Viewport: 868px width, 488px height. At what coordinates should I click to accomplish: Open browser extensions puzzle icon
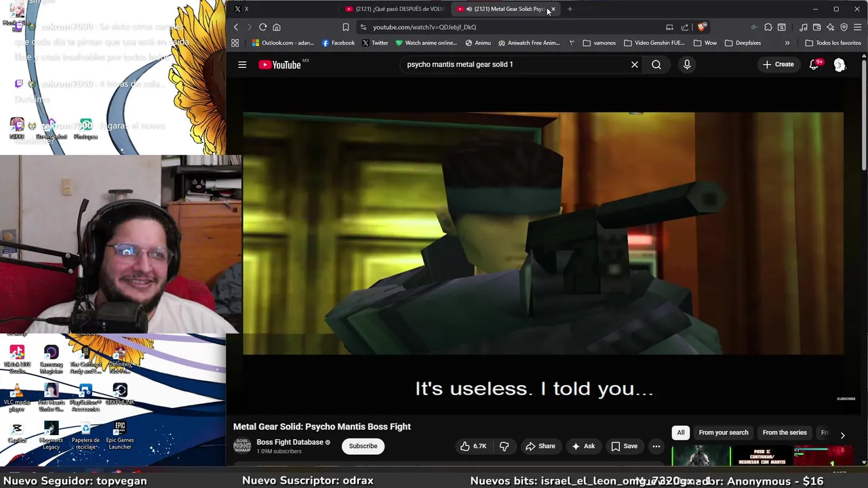tap(768, 27)
